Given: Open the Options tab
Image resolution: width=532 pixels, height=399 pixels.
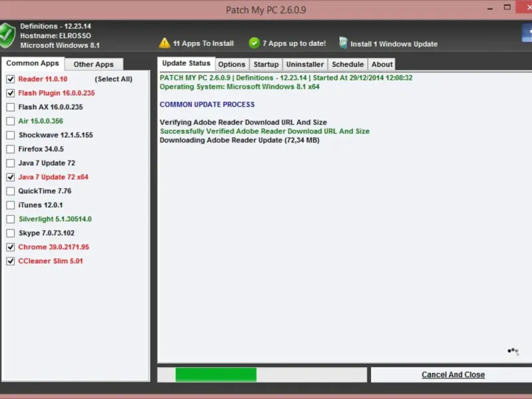Looking at the screenshot, I should coord(231,65).
